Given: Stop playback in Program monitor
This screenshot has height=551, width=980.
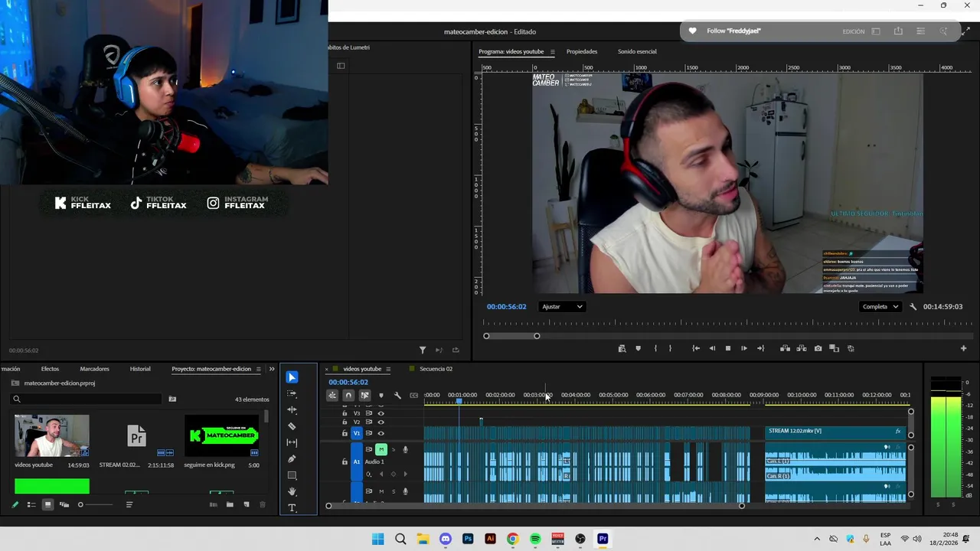Looking at the screenshot, I should 727,348.
